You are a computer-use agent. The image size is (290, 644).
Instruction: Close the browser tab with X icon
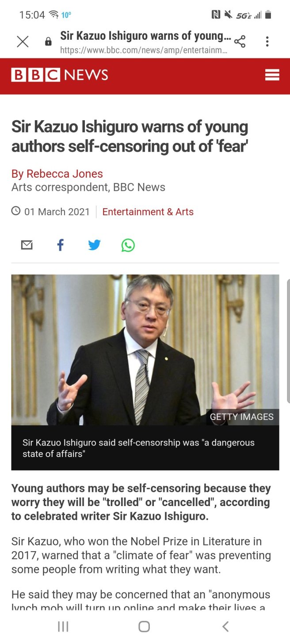[x=23, y=42]
